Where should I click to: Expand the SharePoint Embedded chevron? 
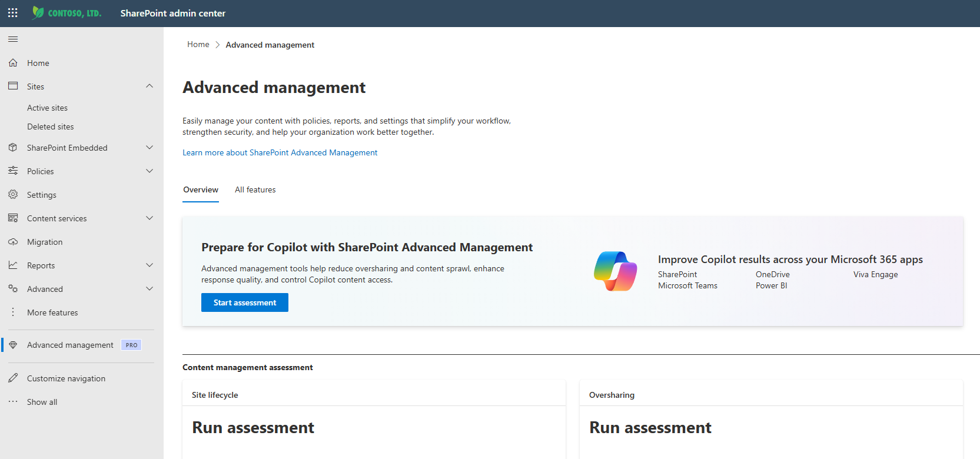(150, 148)
